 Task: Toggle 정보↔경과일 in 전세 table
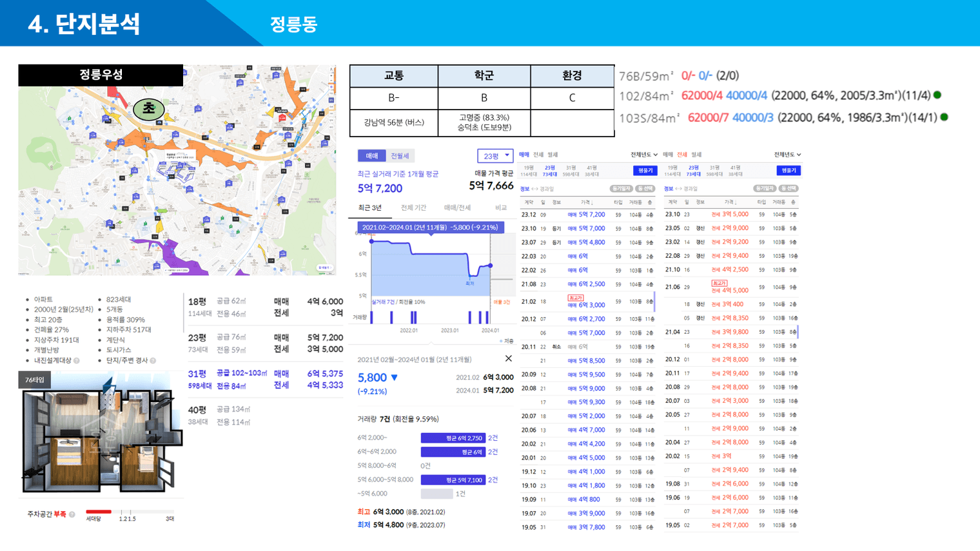click(x=681, y=189)
